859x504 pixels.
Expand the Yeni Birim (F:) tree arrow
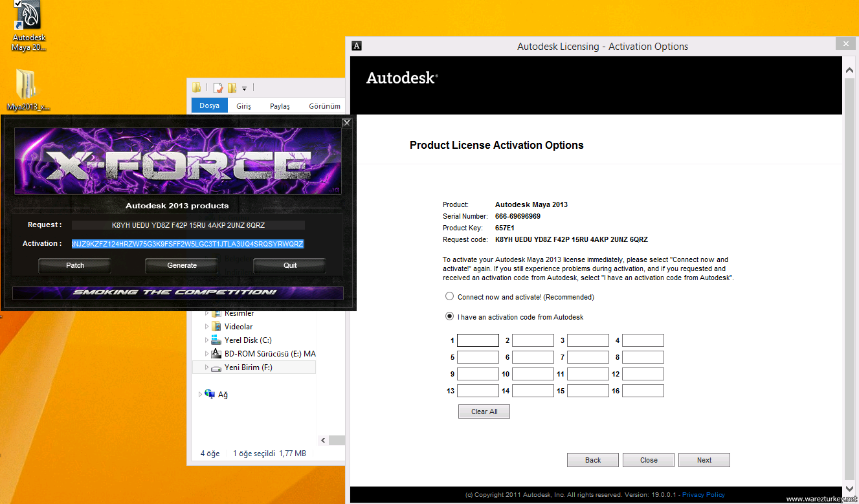pyautogui.click(x=207, y=367)
